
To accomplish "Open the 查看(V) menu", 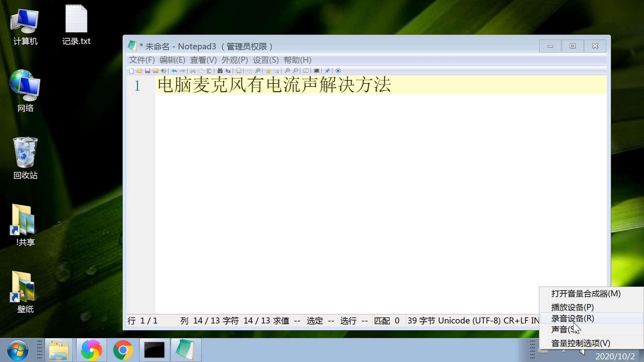I will coord(203,60).
